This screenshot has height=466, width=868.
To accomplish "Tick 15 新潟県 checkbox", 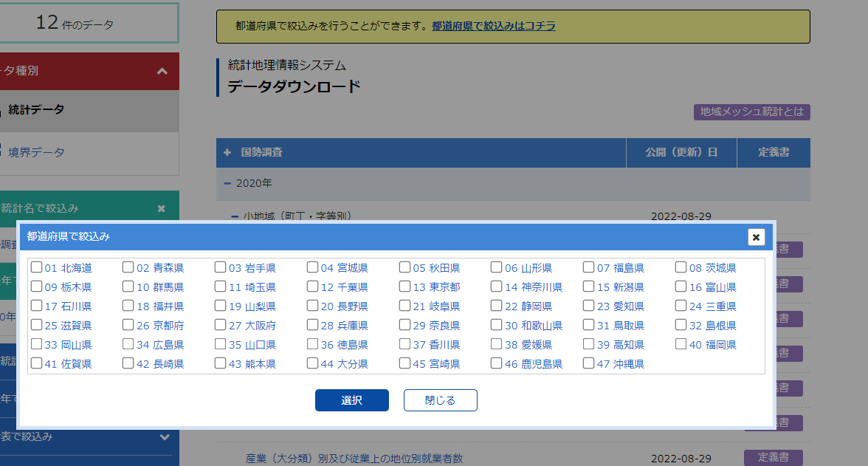I will coord(588,287).
